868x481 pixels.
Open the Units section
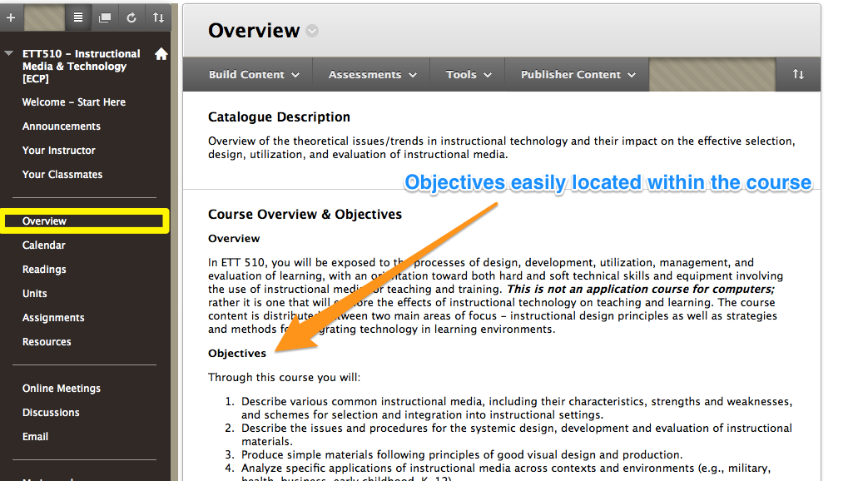[x=34, y=294]
